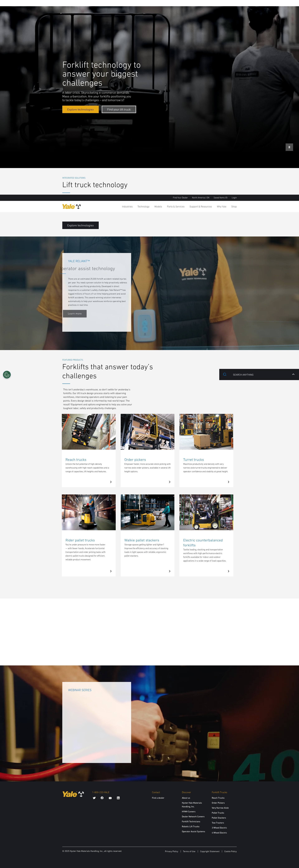Viewport: 299px width, 868px height.
Task: Open Support & Resources menu
Action: (x=201, y=207)
